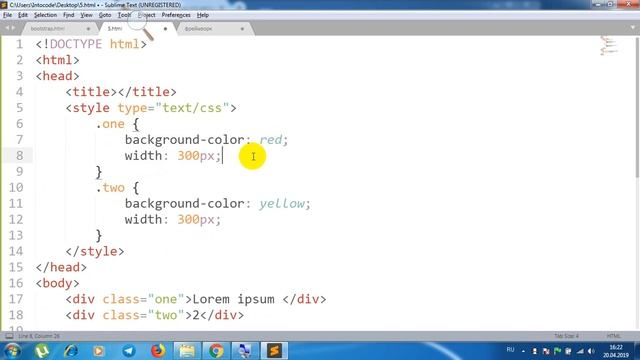Screen dimensions: 640x360
Task: Close the bootstrap.html tab via its dot
Action: (x=88, y=29)
